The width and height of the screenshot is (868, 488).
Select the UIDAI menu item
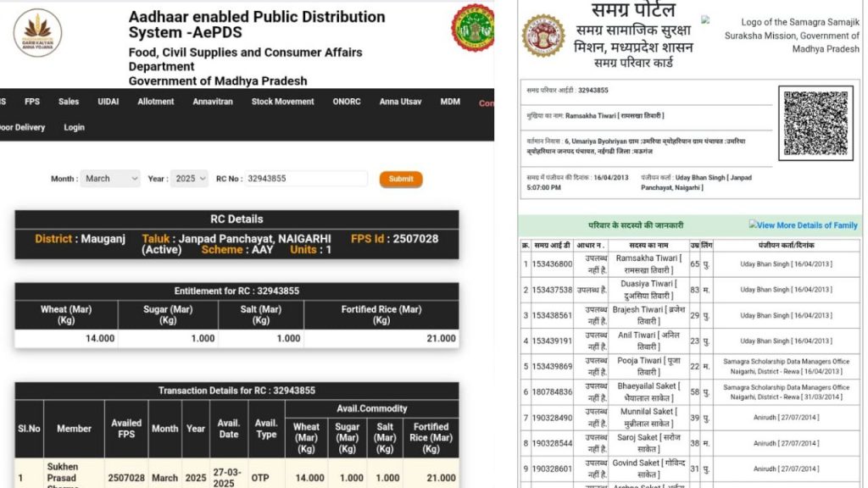[x=108, y=102]
